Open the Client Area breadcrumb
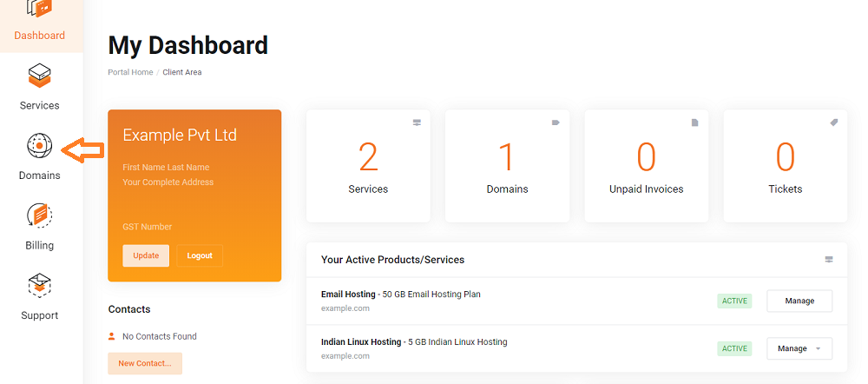The height and width of the screenshot is (384, 868). [182, 72]
